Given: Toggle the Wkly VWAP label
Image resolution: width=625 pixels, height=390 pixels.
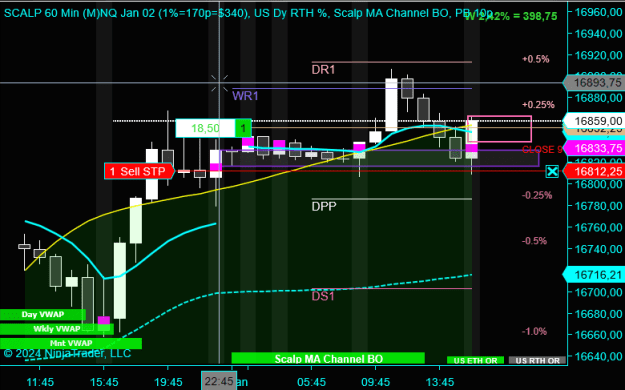Looking at the screenshot, I should tap(57, 329).
